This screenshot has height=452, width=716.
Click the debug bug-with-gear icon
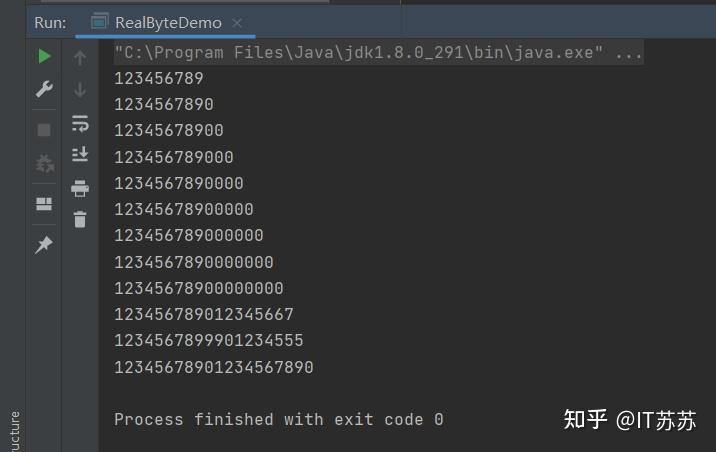(45, 163)
